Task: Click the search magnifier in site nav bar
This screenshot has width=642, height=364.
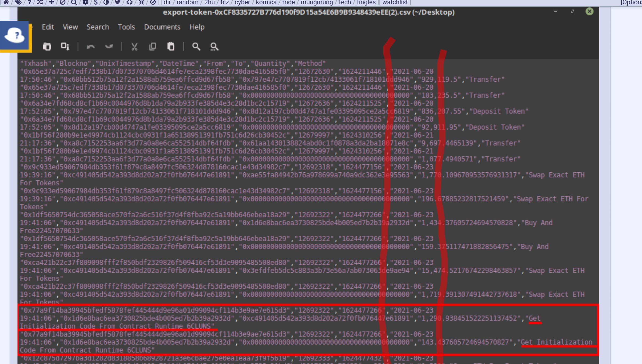Action: point(74,2)
